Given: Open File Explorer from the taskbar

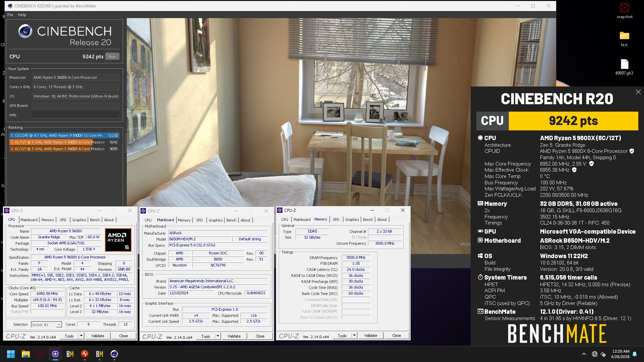Looking at the screenshot, I should coord(26,354).
